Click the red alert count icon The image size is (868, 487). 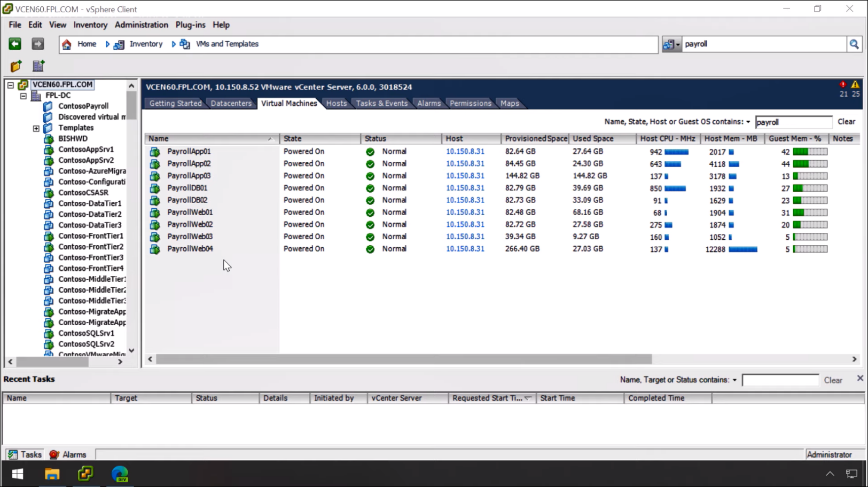coord(843,84)
